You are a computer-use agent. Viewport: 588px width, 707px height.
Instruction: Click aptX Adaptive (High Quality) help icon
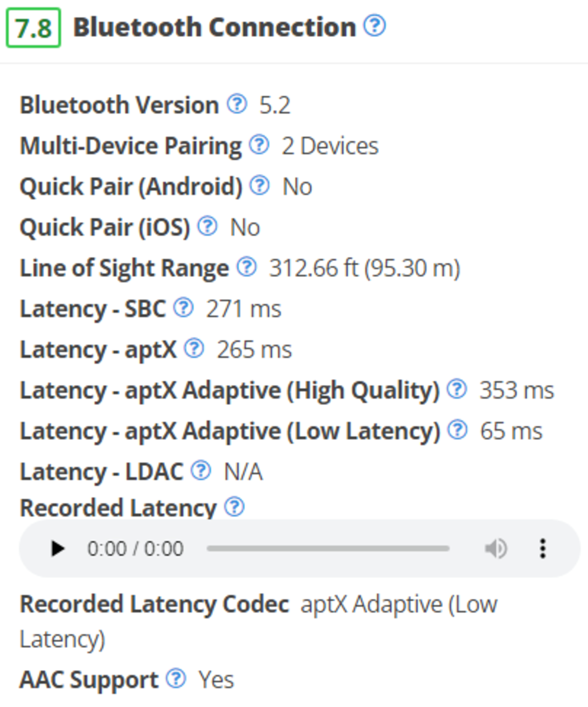457,389
